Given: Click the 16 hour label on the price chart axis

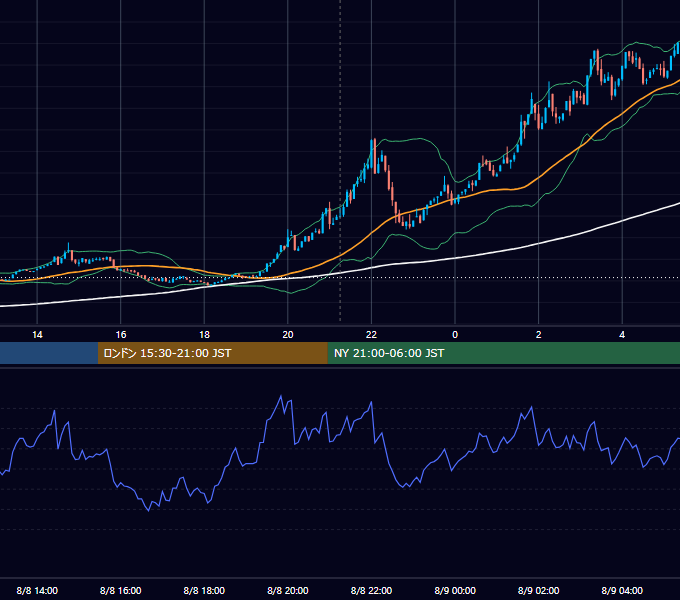Looking at the screenshot, I should [121, 335].
